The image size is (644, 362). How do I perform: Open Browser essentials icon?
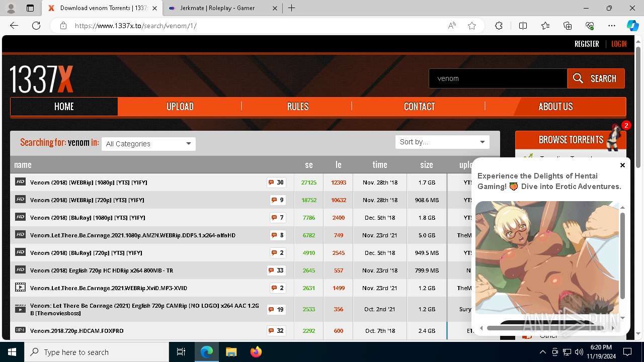[590, 26]
